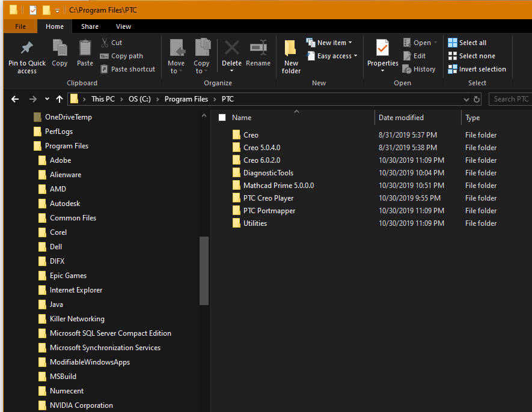
Task: Open the New item dropdown
Action: coord(329,43)
